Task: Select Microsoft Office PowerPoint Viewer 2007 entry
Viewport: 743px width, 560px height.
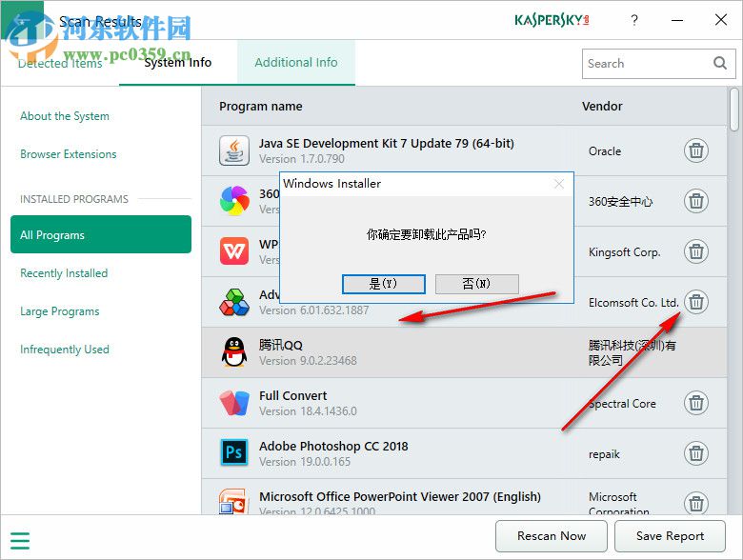Action: pos(400,496)
